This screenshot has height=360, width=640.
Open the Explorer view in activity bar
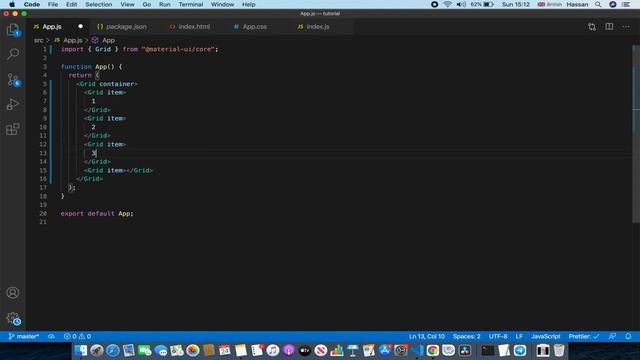click(x=13, y=30)
